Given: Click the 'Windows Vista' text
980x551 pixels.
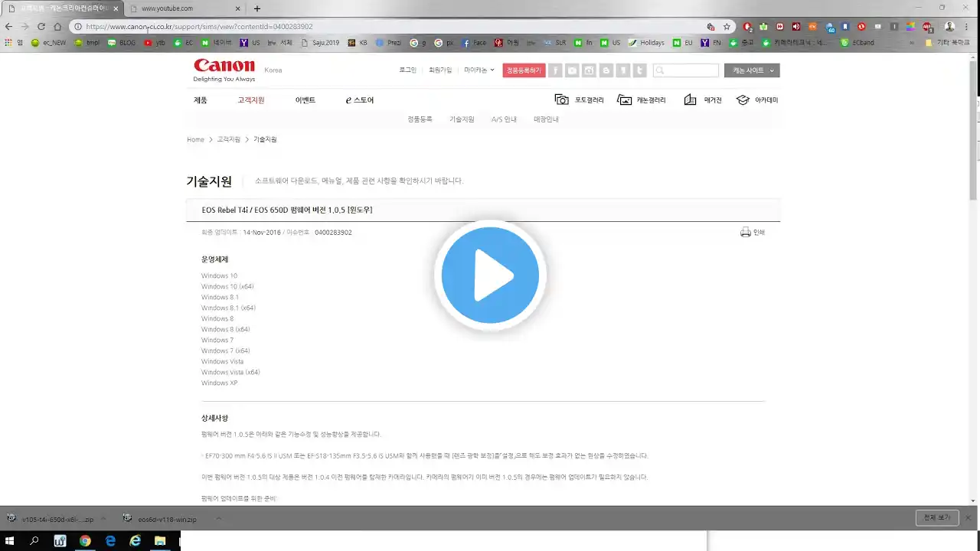Looking at the screenshot, I should tap(222, 361).
